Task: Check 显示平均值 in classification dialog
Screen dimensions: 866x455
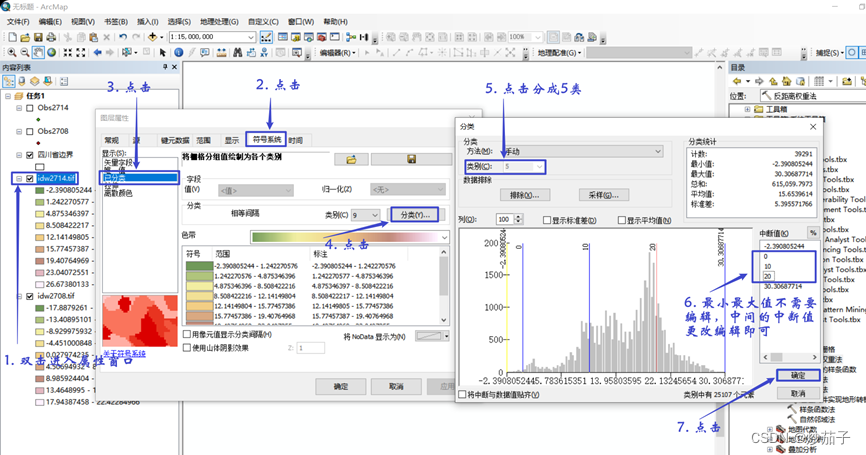Action: coord(621,220)
